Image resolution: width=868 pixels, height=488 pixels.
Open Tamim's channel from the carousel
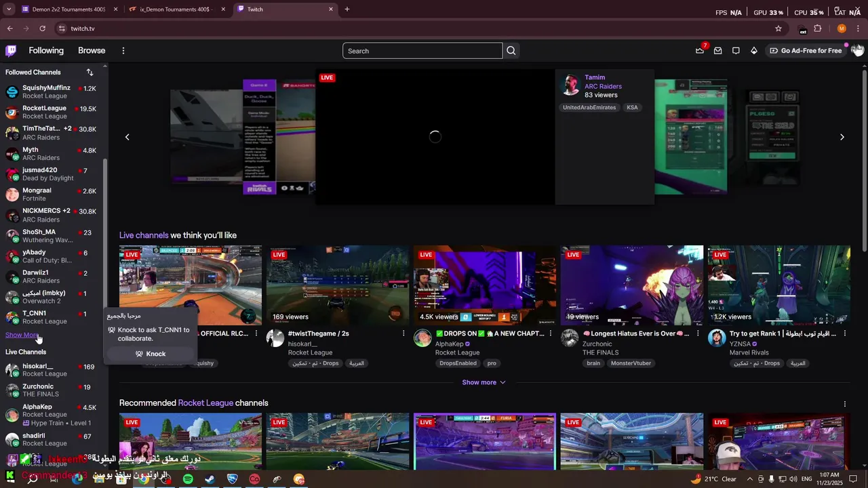point(595,77)
